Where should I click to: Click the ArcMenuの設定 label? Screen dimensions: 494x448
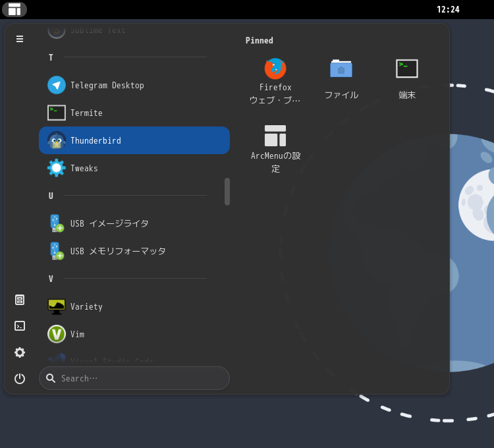click(x=275, y=162)
